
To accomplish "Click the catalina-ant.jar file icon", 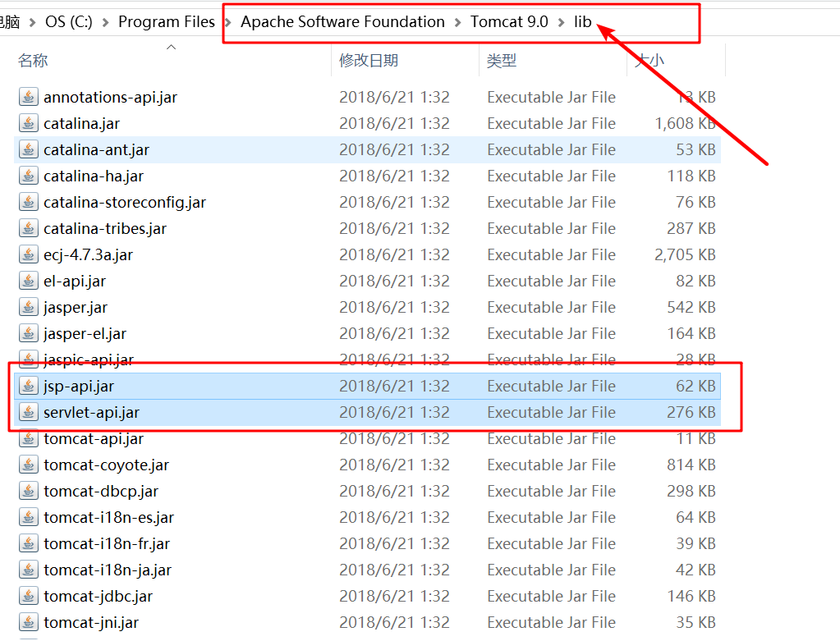I will point(29,149).
